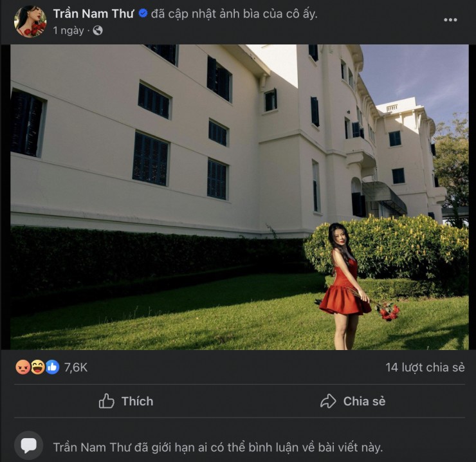Click the Trần Nam Thư name link
The image size is (476, 462).
point(93,14)
